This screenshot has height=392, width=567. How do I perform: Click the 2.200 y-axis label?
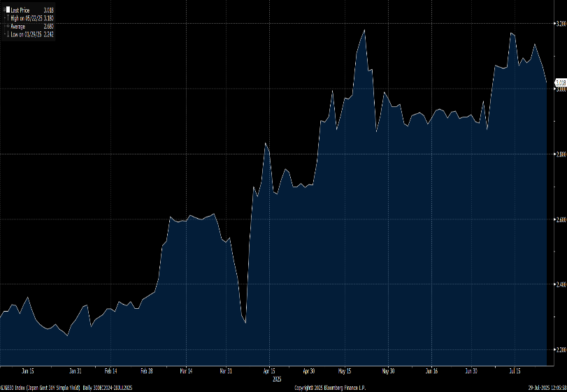click(x=561, y=350)
